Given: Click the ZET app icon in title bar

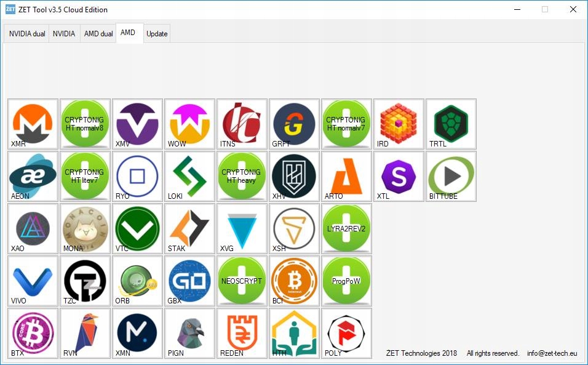Looking at the screenshot, I should pyautogui.click(x=10, y=9).
